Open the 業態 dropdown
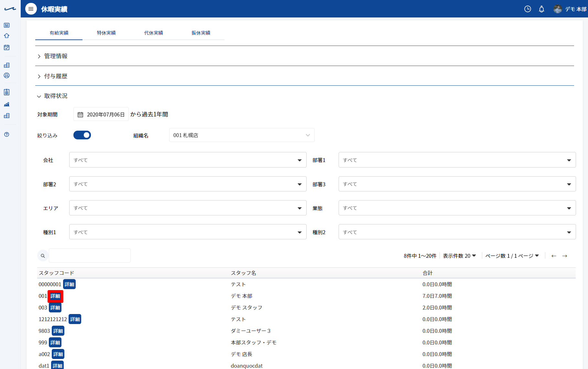Image resolution: width=588 pixels, height=369 pixels. [457, 208]
